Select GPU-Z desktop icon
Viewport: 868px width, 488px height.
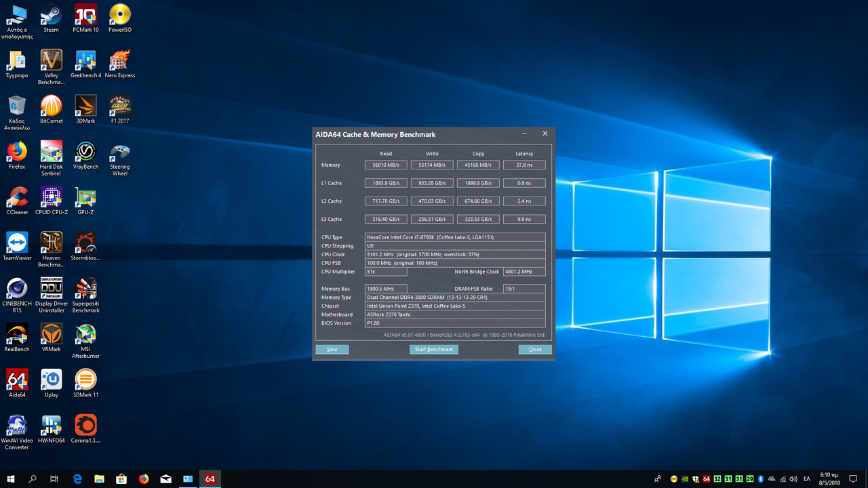point(85,201)
